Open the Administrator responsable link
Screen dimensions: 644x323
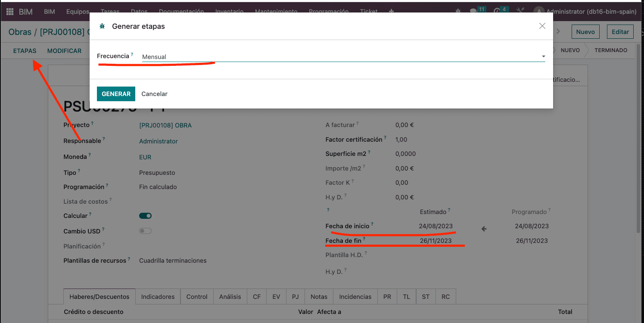tap(158, 141)
